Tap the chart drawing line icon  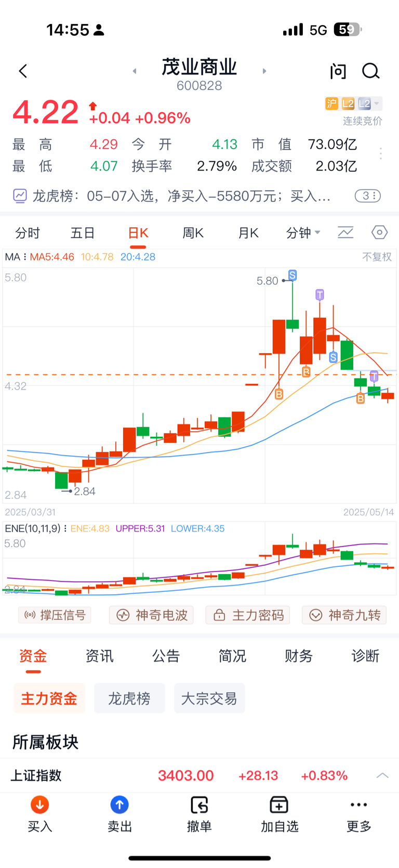coord(345,232)
